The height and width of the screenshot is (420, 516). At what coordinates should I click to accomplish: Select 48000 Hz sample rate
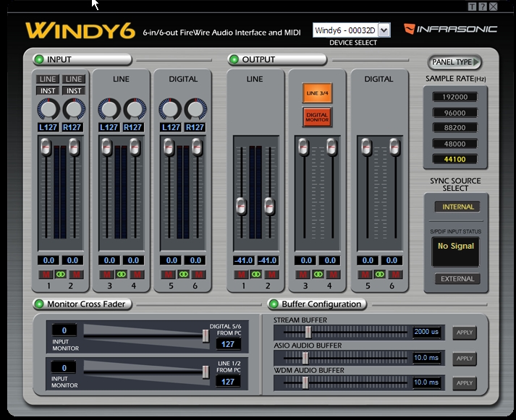454,144
